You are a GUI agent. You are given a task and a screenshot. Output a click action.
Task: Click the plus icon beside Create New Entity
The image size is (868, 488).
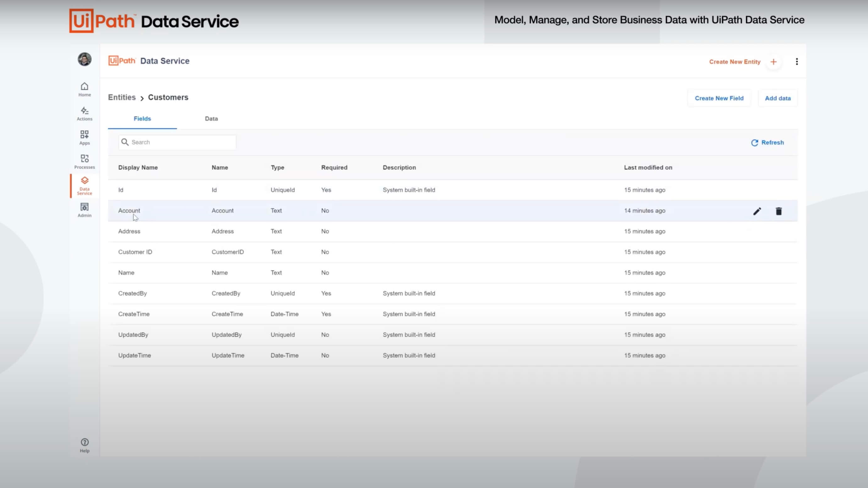(774, 62)
